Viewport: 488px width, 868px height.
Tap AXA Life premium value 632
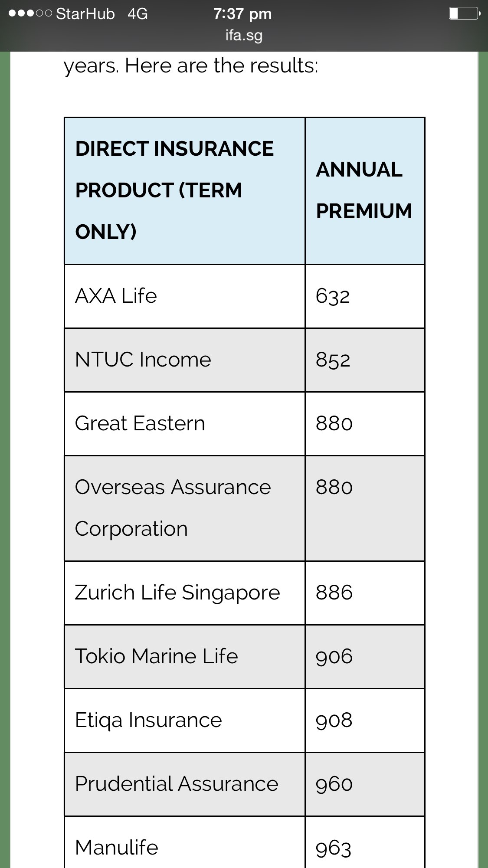coord(333,296)
